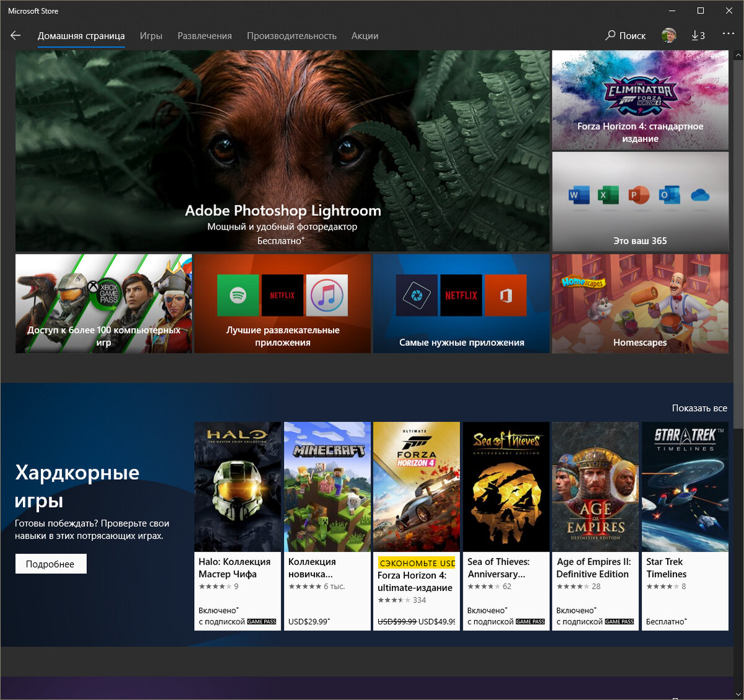Viewport: 744px width, 700px height.
Task: Open Sea of Thieves Anniversary card
Action: 506,526
